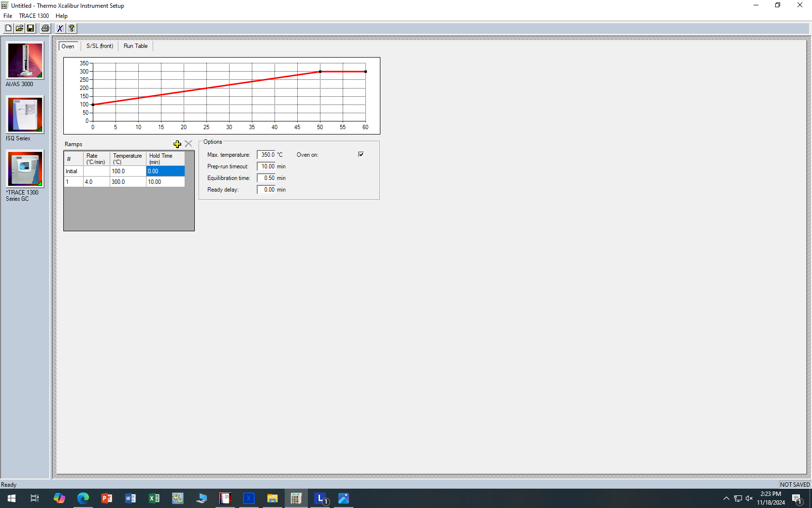Image resolution: width=812 pixels, height=508 pixels.
Task: Click the Equilibration time input field
Action: (266, 178)
